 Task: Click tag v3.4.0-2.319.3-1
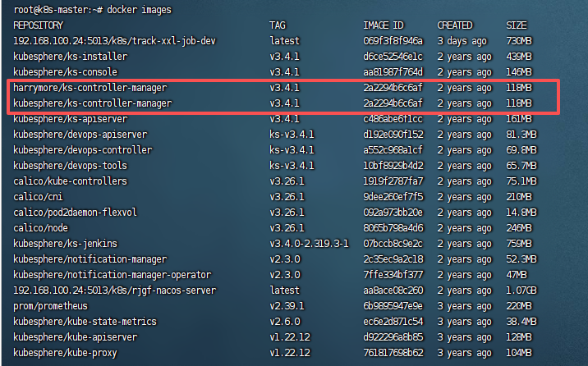click(309, 244)
